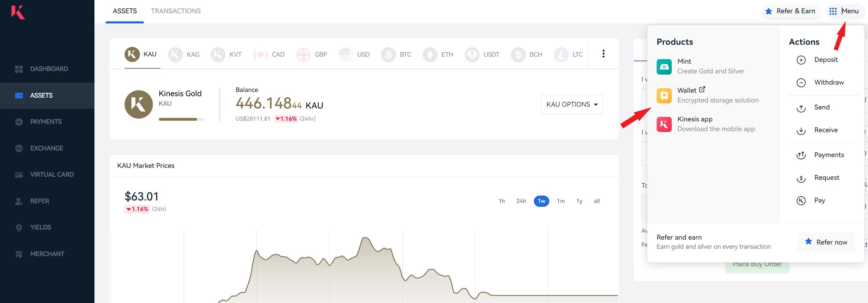The height and width of the screenshot is (303, 868).
Task: Click the Kinesis Gold progress bar
Action: click(x=181, y=119)
